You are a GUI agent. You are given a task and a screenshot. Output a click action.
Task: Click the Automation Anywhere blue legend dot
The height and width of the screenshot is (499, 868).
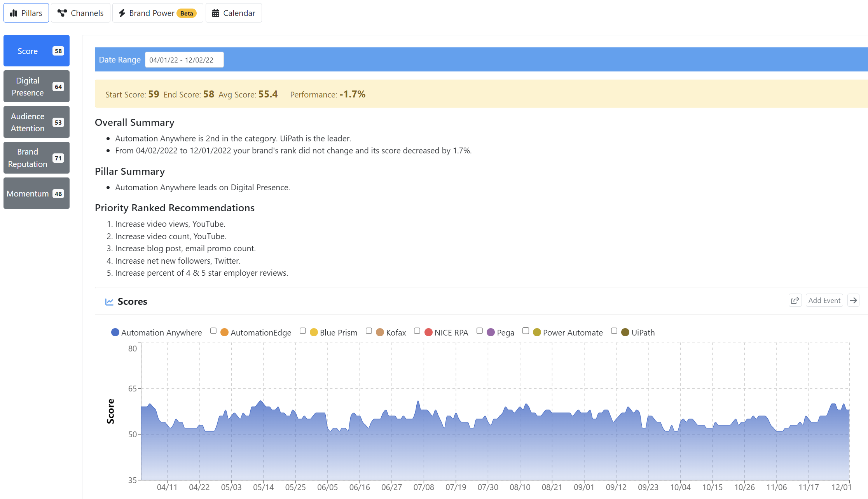115,332
